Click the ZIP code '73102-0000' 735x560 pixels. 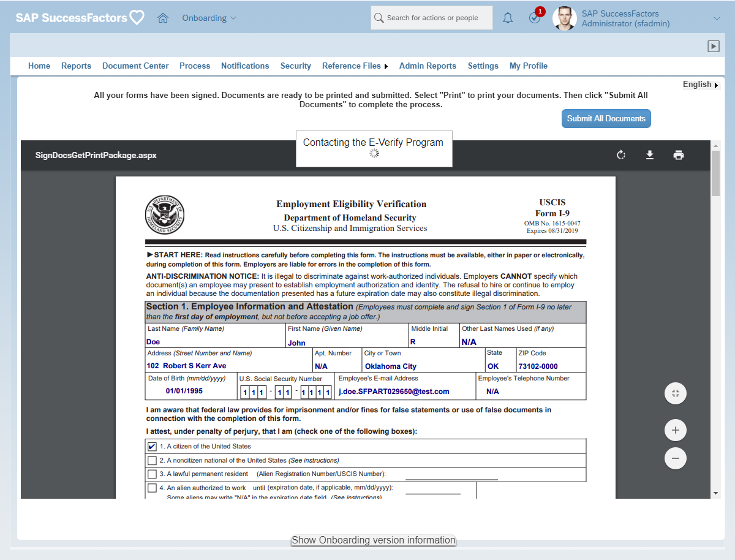(538, 366)
